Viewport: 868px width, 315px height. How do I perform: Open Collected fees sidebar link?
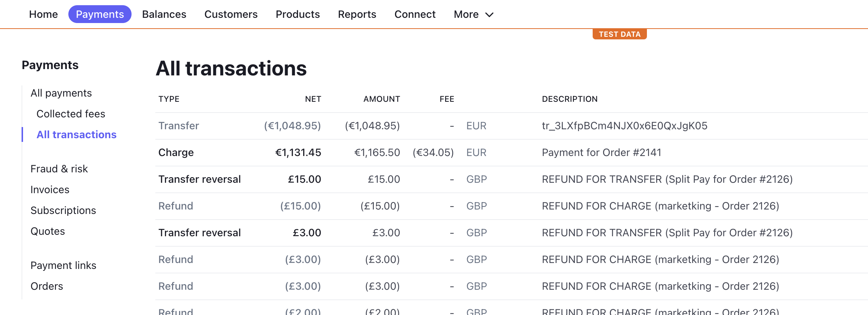coord(71,114)
